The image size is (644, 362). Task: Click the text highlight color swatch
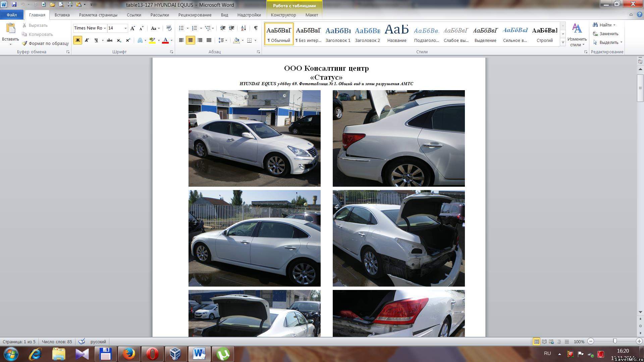coord(152,40)
